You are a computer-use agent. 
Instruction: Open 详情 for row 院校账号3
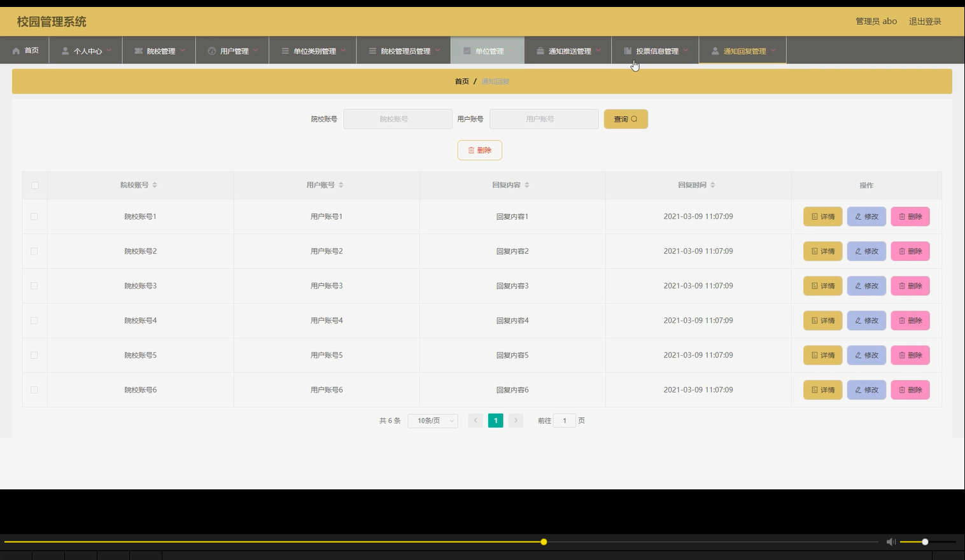tap(823, 286)
